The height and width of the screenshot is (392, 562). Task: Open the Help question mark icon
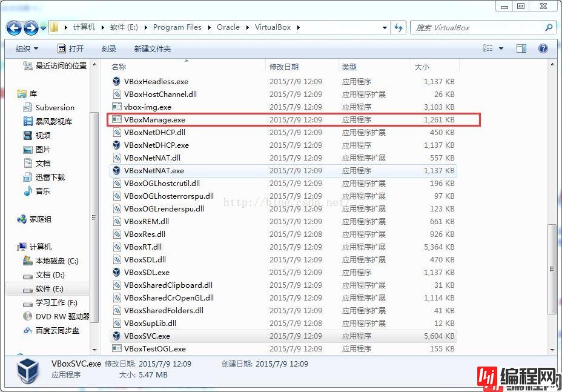[543, 48]
